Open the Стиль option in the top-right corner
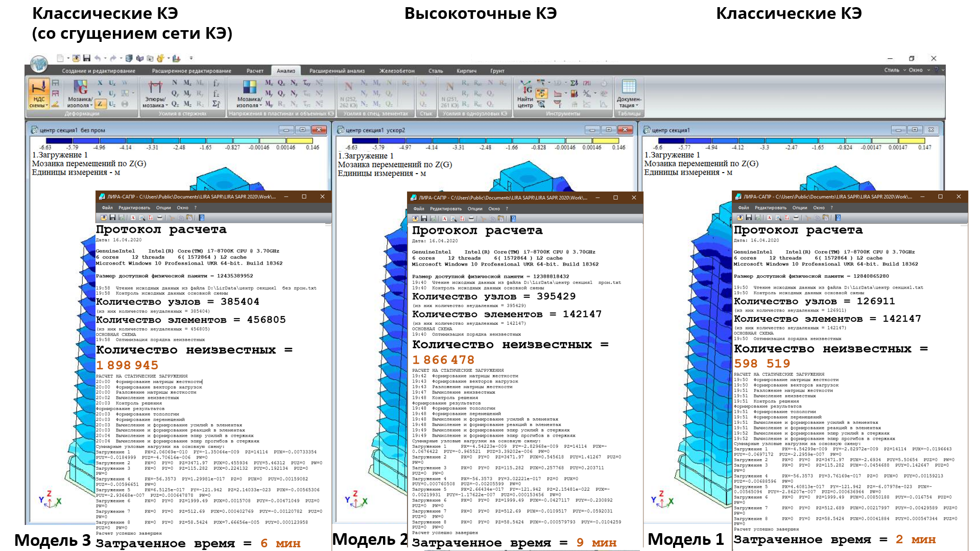This screenshot has width=980, height=551. (x=892, y=70)
